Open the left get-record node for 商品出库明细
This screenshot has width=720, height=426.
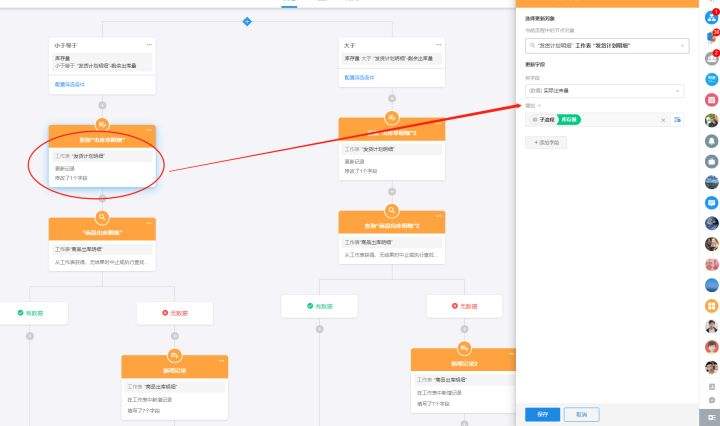[x=102, y=244]
